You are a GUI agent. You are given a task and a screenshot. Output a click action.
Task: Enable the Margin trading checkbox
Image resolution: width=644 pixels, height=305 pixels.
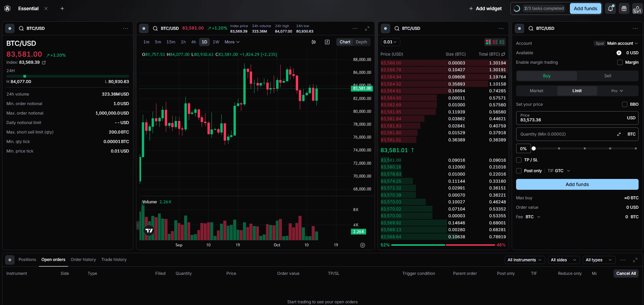click(x=620, y=62)
